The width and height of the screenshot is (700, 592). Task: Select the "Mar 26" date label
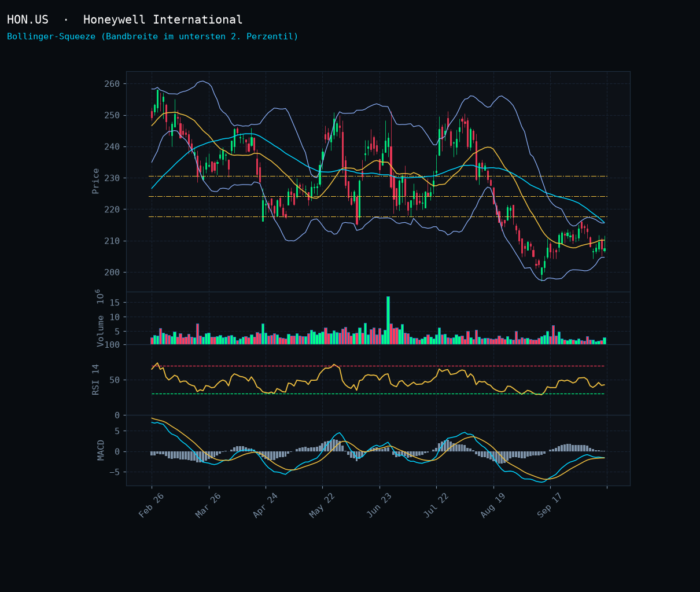[208, 505]
